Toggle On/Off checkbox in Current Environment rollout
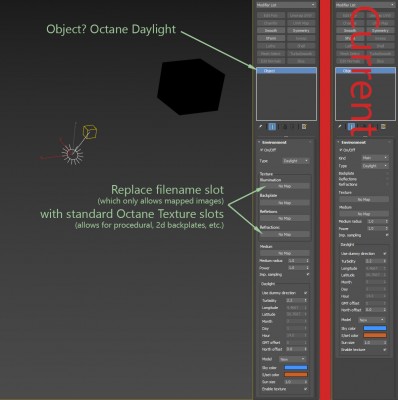Screen dimensions: 398x400 pos(341,150)
